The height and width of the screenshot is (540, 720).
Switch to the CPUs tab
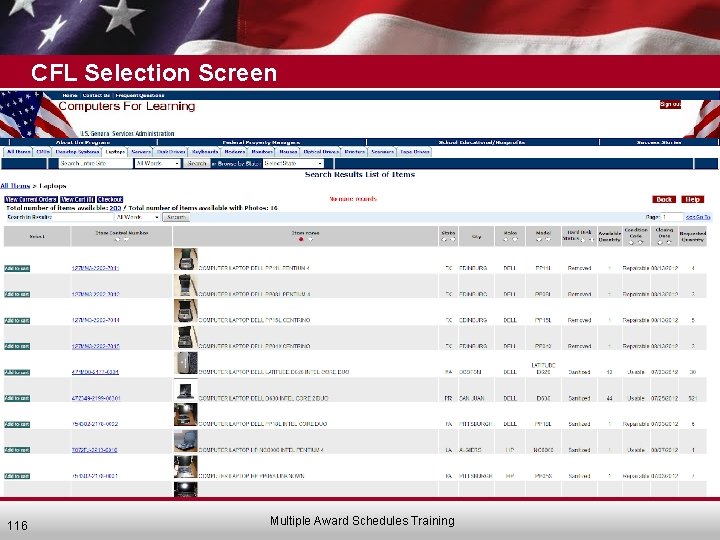(x=43, y=152)
